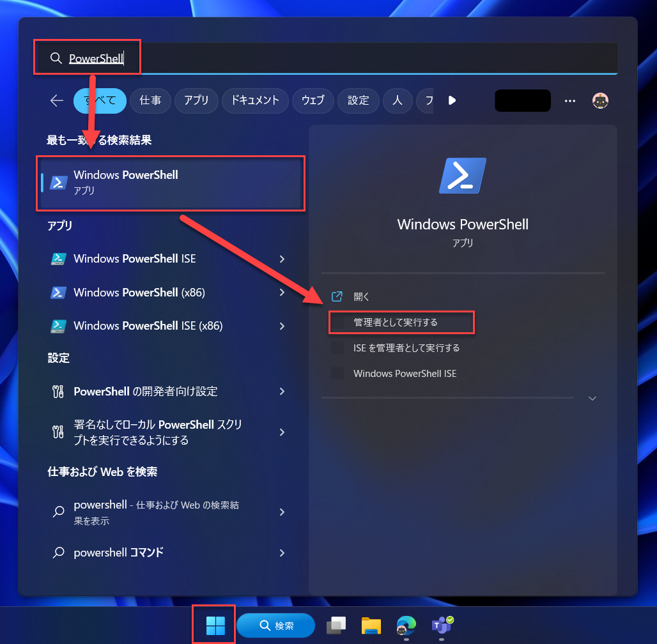The height and width of the screenshot is (644, 657).
Task: Open the three-dot options menu
Action: [570, 100]
